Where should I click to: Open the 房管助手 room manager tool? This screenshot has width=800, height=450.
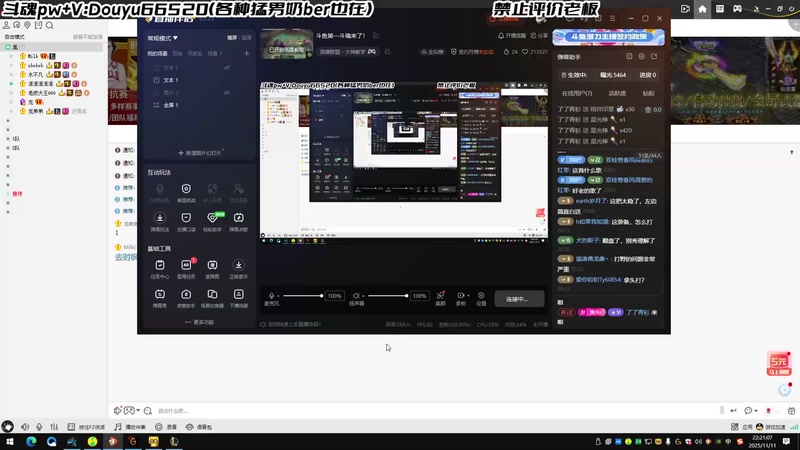186,298
